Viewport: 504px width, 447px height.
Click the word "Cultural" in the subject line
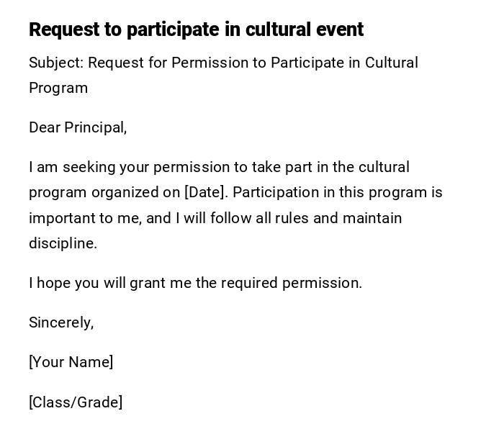pyautogui.click(x=392, y=63)
